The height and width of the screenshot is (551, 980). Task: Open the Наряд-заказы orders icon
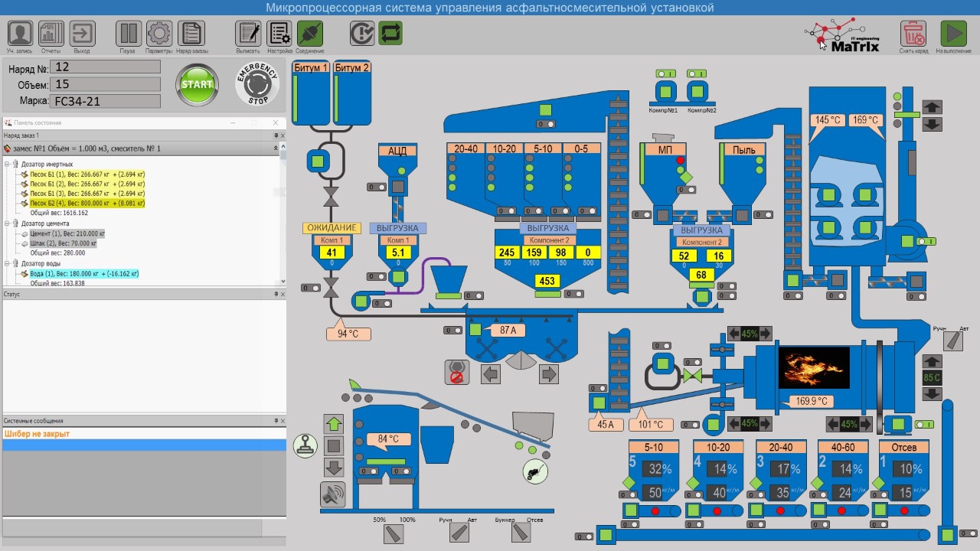click(191, 34)
